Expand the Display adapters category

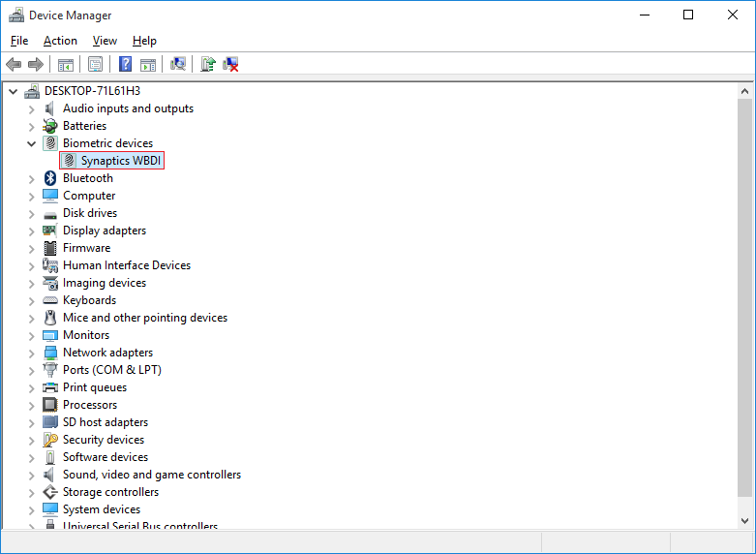tap(32, 231)
